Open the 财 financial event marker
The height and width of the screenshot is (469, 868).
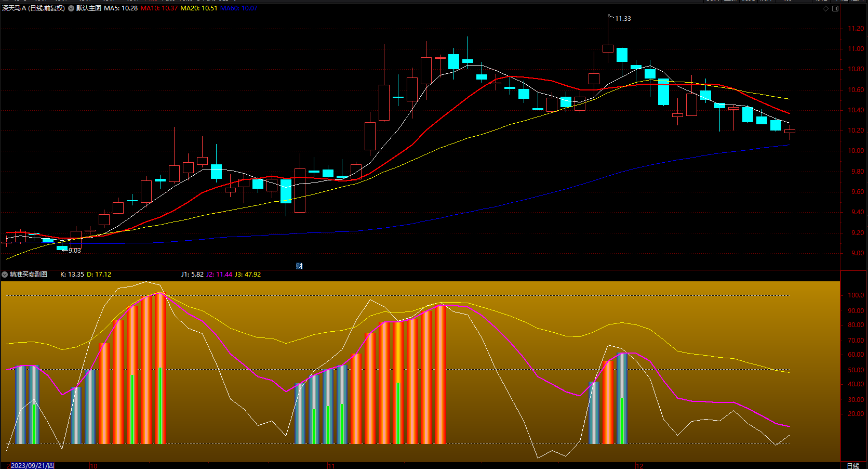[299, 266]
